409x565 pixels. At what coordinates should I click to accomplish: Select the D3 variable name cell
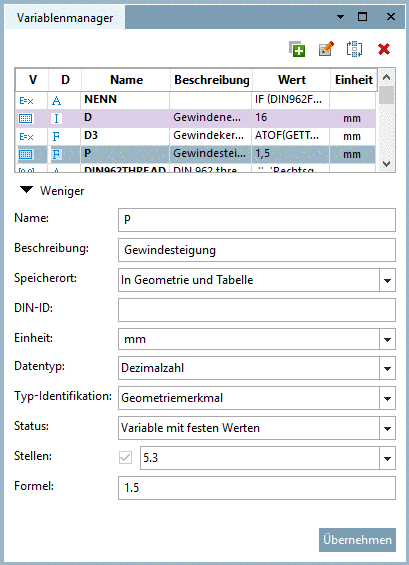[x=125, y=136]
